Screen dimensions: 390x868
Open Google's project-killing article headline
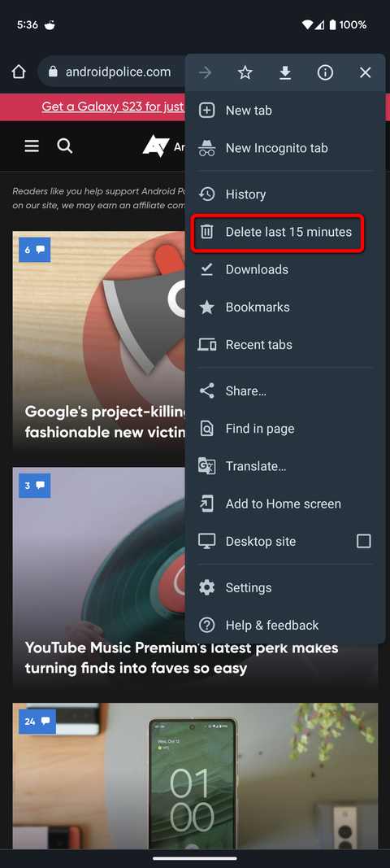(105, 422)
